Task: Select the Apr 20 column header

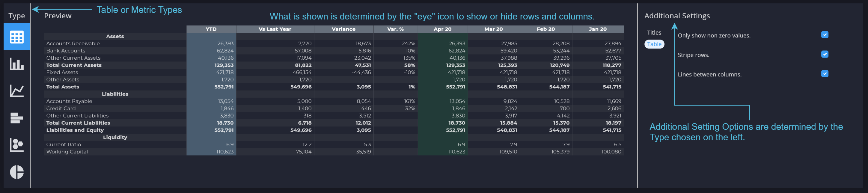Action: (442, 29)
